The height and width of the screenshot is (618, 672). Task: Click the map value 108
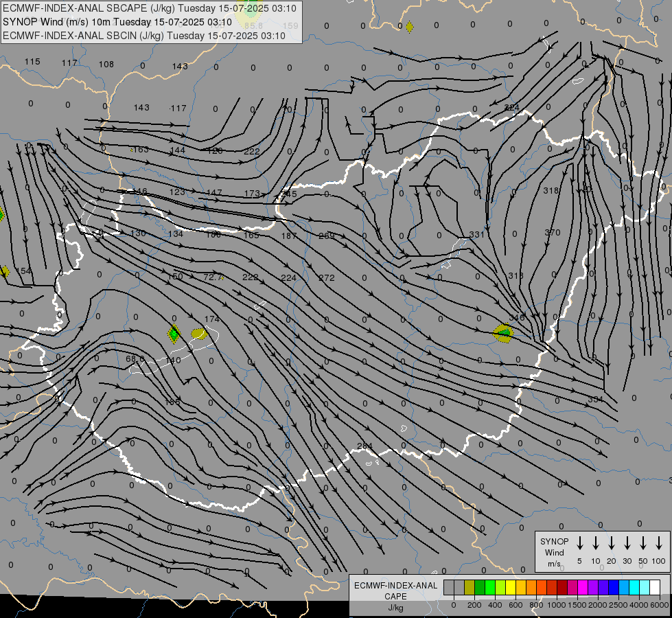pyautogui.click(x=106, y=65)
